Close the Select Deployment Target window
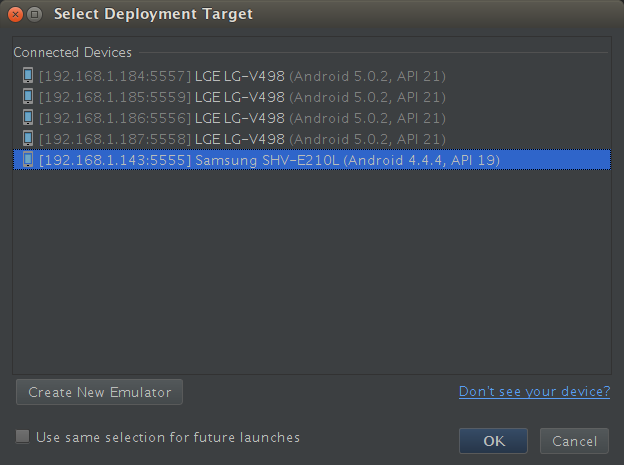Viewport: 624px width, 465px height. [x=15, y=15]
